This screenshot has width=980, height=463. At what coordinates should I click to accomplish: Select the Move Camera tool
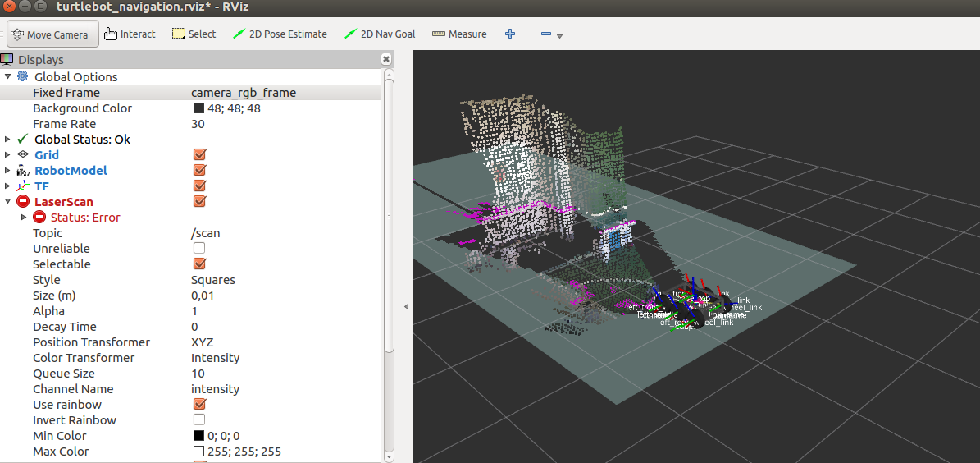pos(52,34)
